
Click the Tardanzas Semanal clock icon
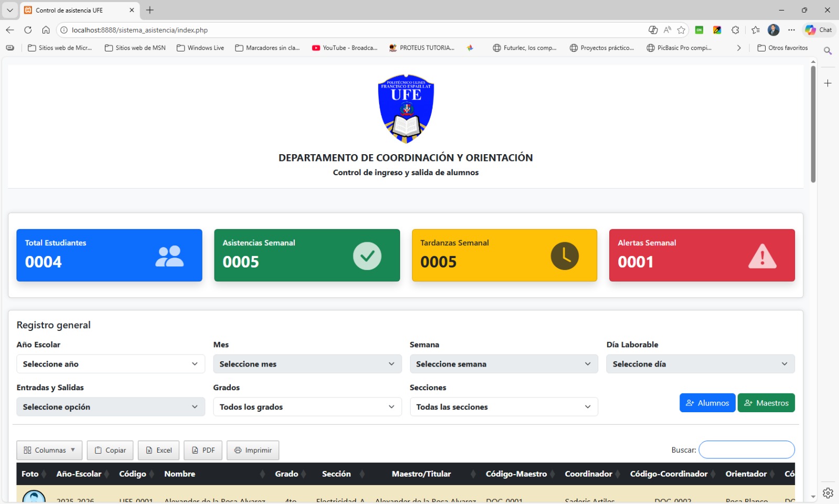[564, 256]
